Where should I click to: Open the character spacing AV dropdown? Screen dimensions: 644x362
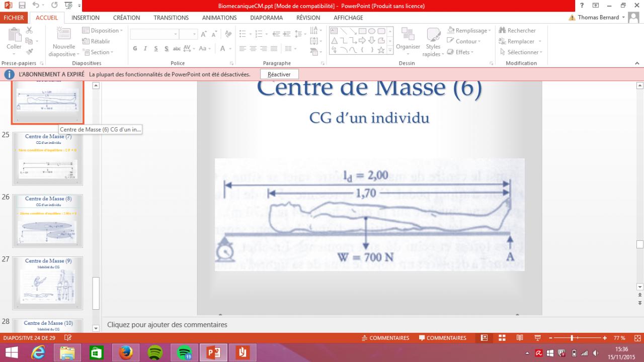pos(190,49)
